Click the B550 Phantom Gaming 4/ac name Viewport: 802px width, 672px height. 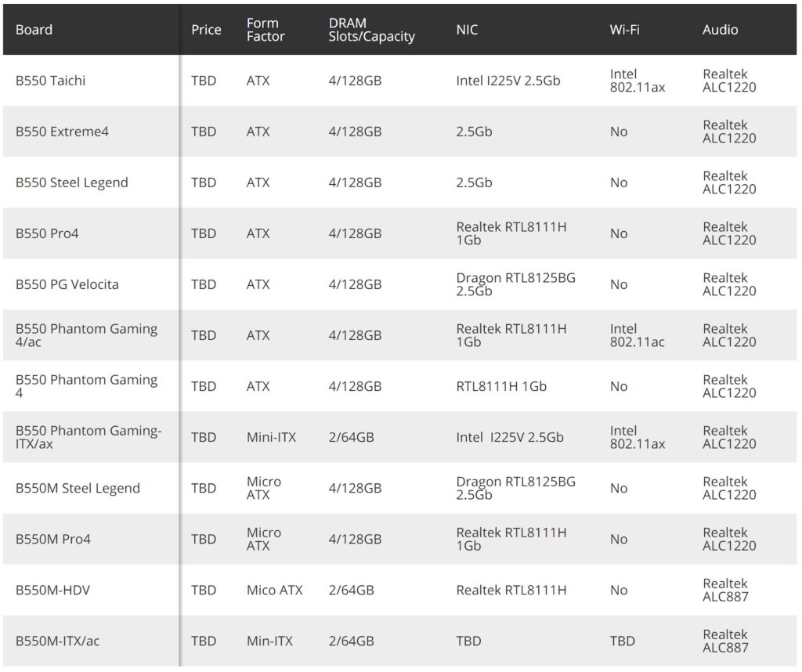[86, 335]
